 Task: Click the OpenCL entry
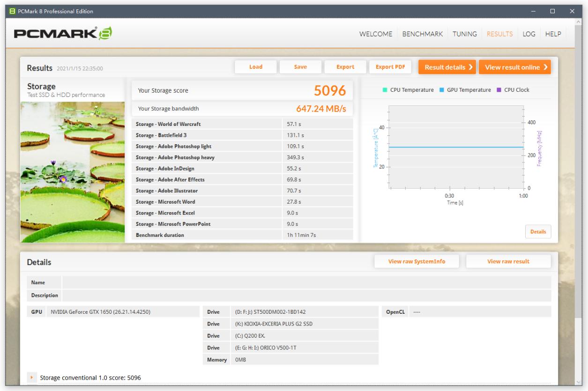(x=467, y=311)
